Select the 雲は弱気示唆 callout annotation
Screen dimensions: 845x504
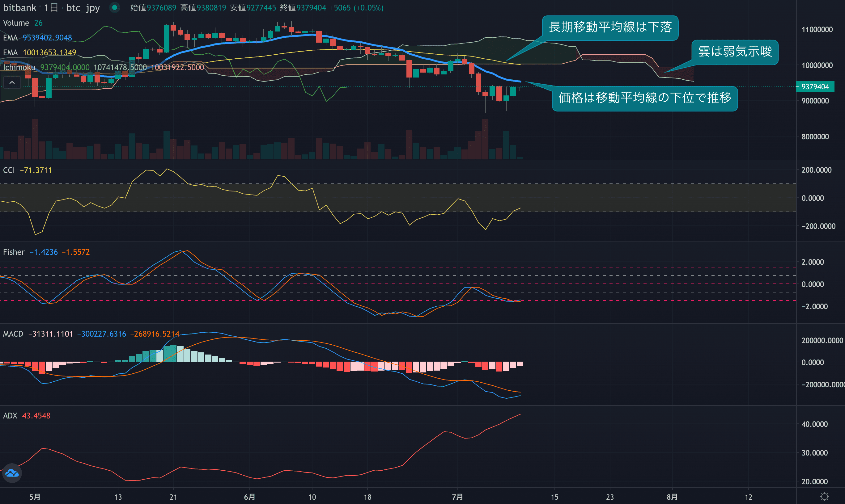point(735,52)
